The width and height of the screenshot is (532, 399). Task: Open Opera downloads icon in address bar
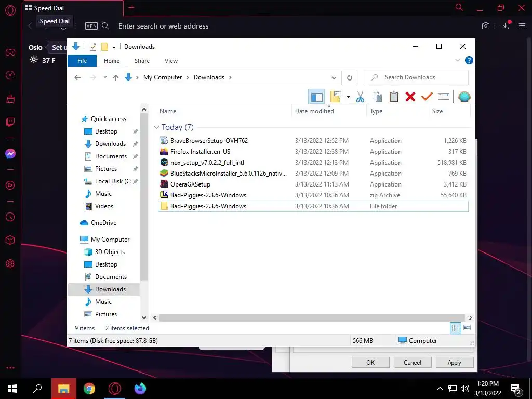pyautogui.click(x=506, y=26)
